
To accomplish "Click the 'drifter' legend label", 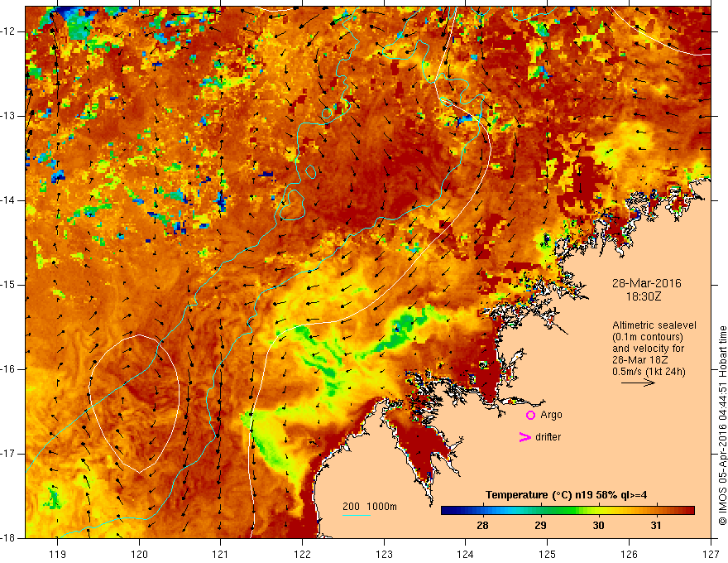I will pos(548,437).
